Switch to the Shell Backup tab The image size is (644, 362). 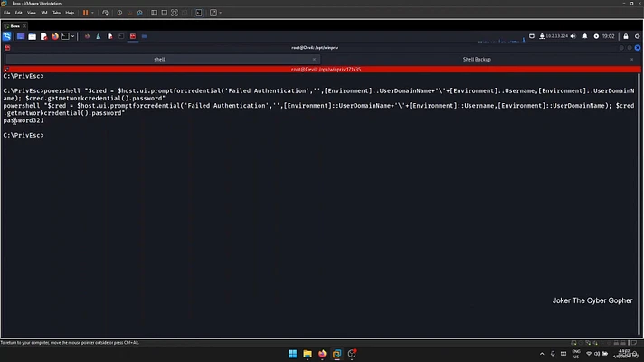(x=482, y=59)
